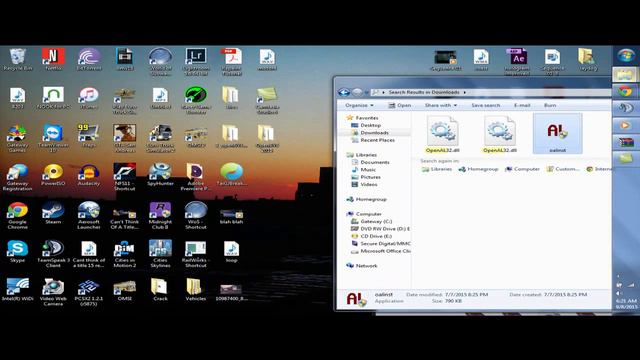Screen dimensions: 640x360
Task: Click Save search in Explorer toolbar
Action: 486,105
